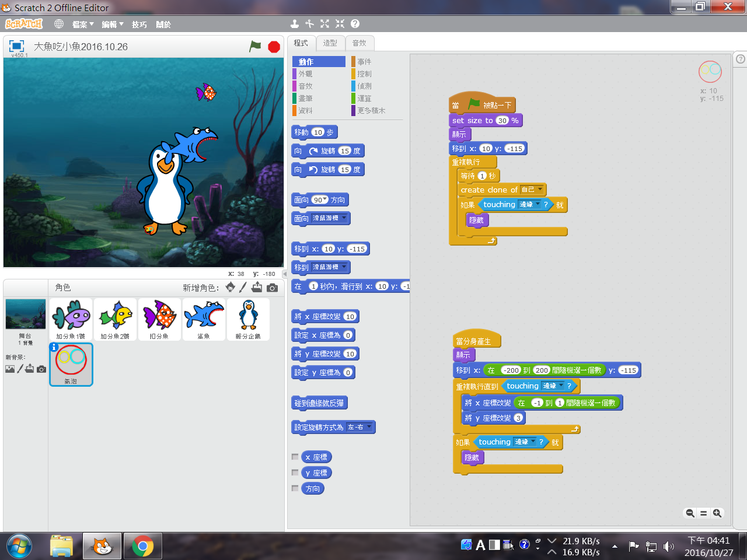Zoom out of the scripts area
Screen dimensions: 747x560
690,513
